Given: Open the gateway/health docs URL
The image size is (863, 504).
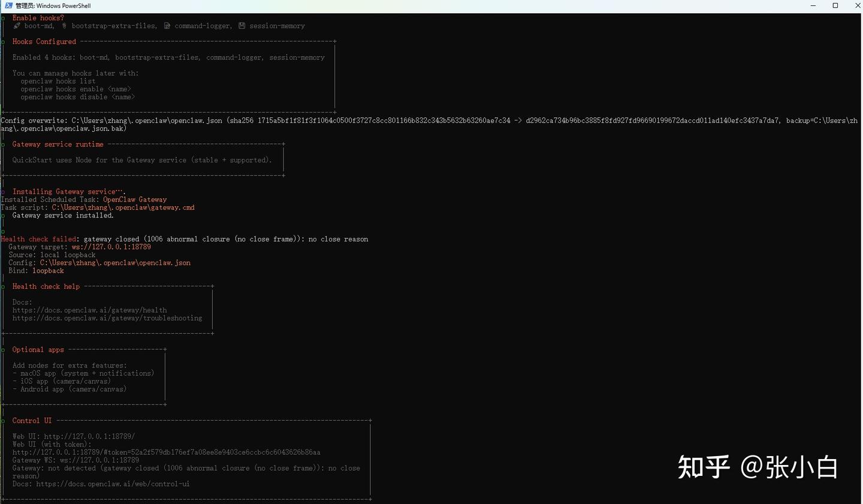Looking at the screenshot, I should pyautogui.click(x=90, y=310).
